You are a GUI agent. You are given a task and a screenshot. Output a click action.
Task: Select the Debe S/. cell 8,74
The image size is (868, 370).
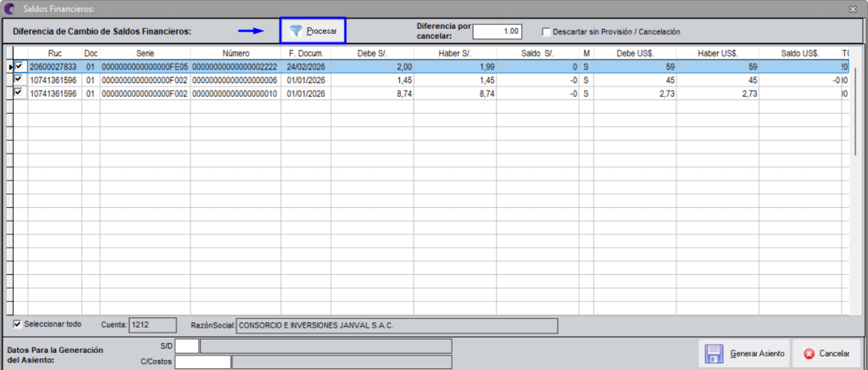372,93
